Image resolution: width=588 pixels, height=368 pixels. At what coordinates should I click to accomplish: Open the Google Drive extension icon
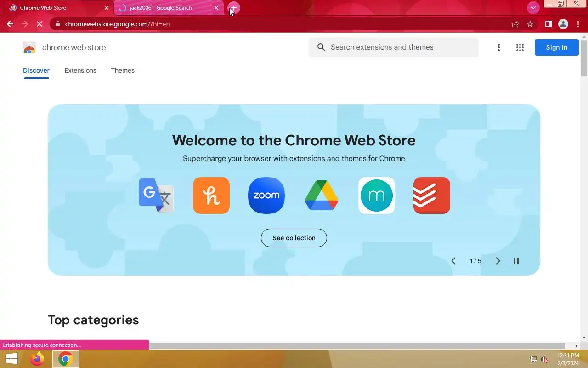click(x=322, y=195)
